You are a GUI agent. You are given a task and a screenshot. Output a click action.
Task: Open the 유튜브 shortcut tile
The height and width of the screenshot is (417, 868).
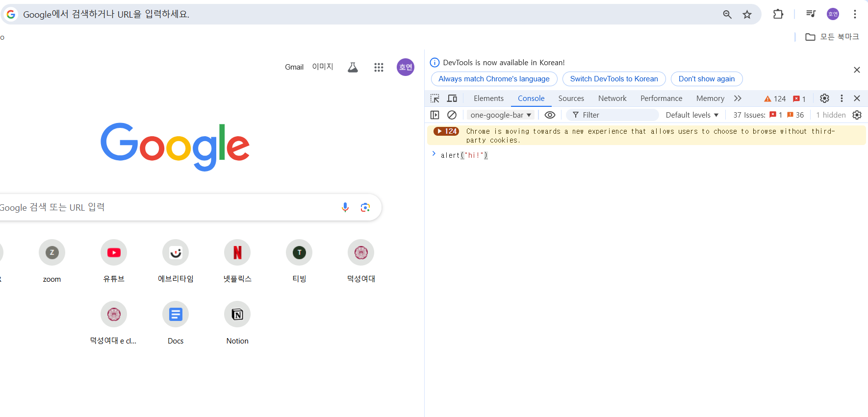pyautogui.click(x=114, y=261)
